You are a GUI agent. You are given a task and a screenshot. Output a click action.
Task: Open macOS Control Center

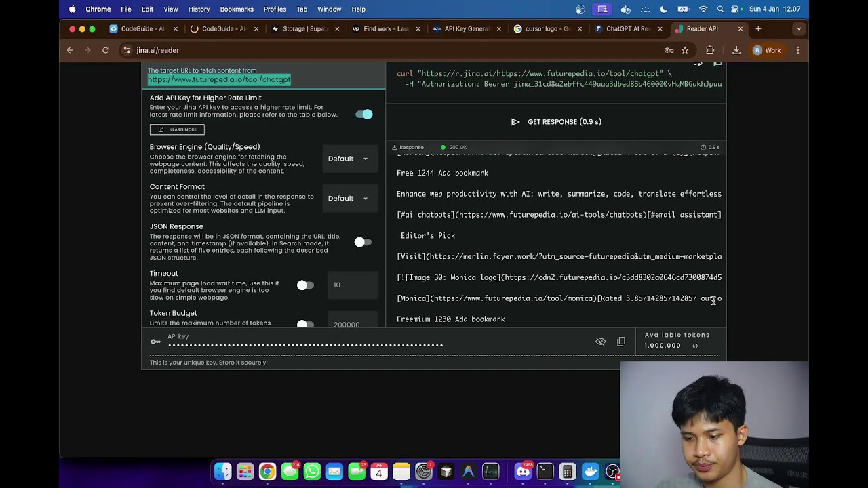pos(736,9)
